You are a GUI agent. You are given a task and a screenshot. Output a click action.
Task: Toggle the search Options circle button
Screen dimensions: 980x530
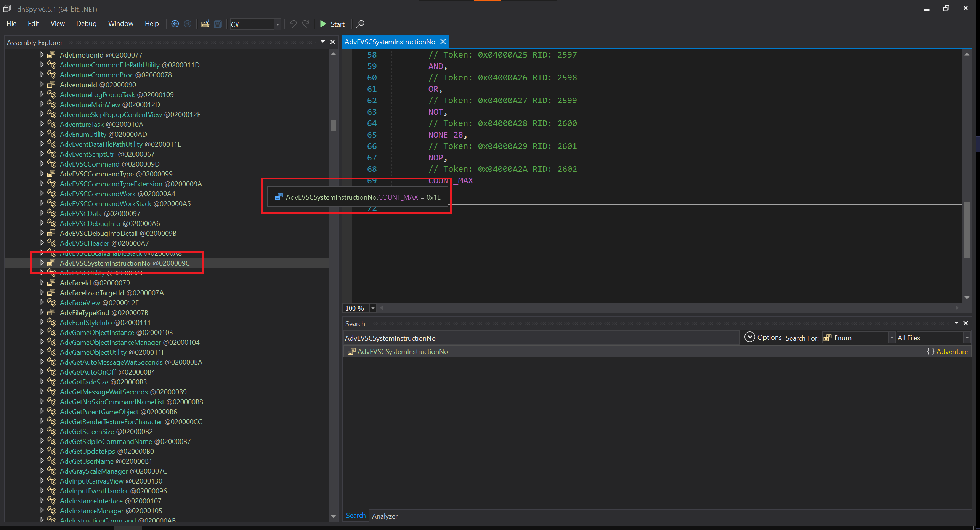(x=749, y=337)
